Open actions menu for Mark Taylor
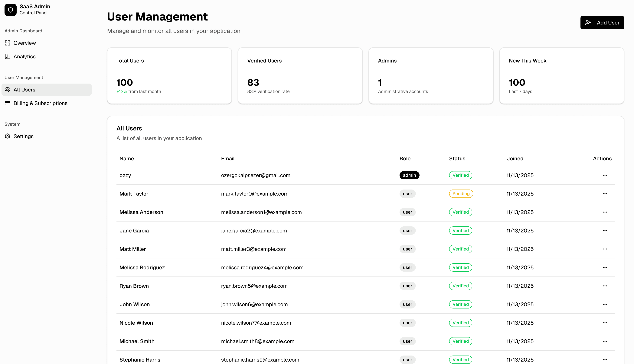This screenshot has height=364, width=634. click(x=605, y=194)
